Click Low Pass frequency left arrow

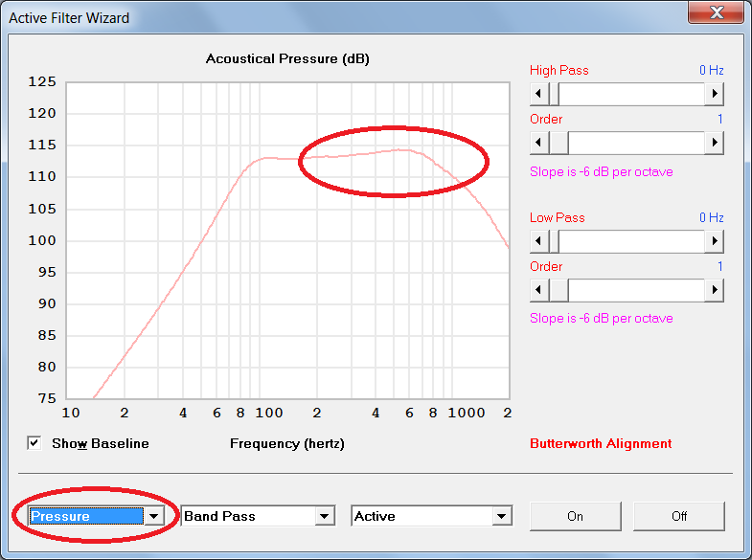539,240
